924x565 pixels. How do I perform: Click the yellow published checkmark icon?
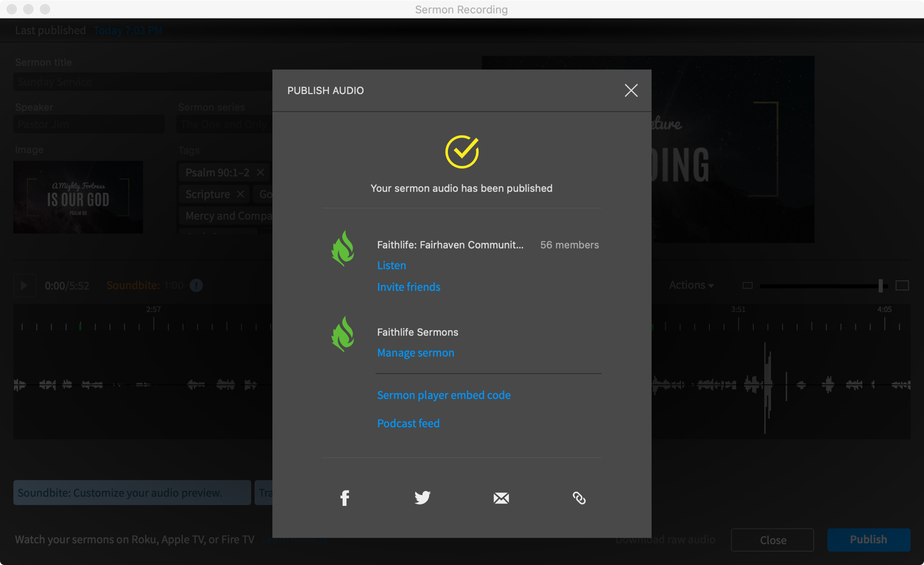point(462,152)
